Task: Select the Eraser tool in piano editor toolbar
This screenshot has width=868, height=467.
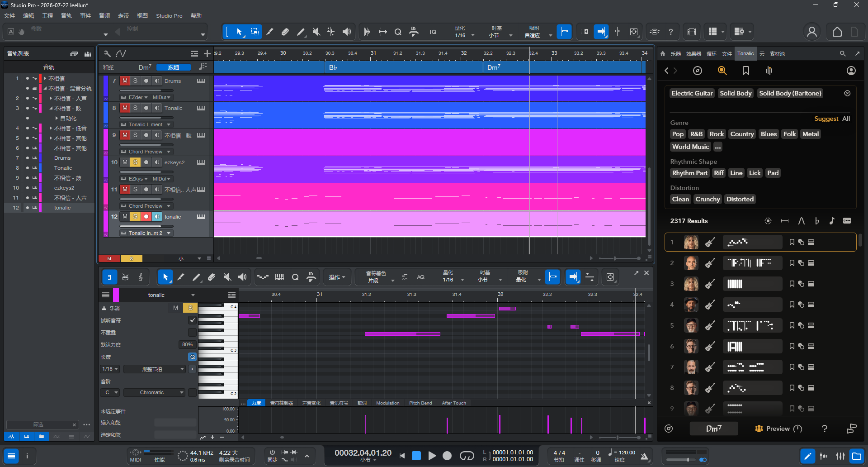Action: [212, 277]
